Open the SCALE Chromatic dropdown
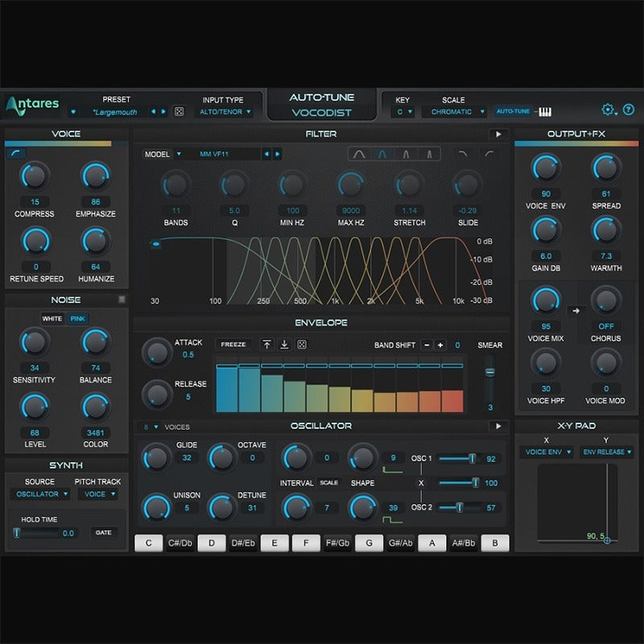 [456, 112]
